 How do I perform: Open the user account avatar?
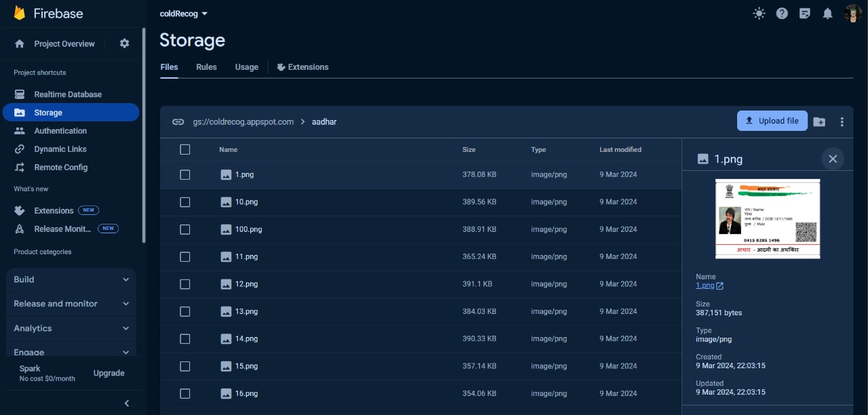[852, 14]
